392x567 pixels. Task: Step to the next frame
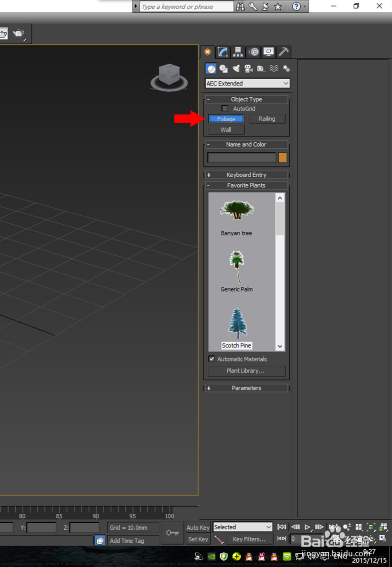coord(319,527)
